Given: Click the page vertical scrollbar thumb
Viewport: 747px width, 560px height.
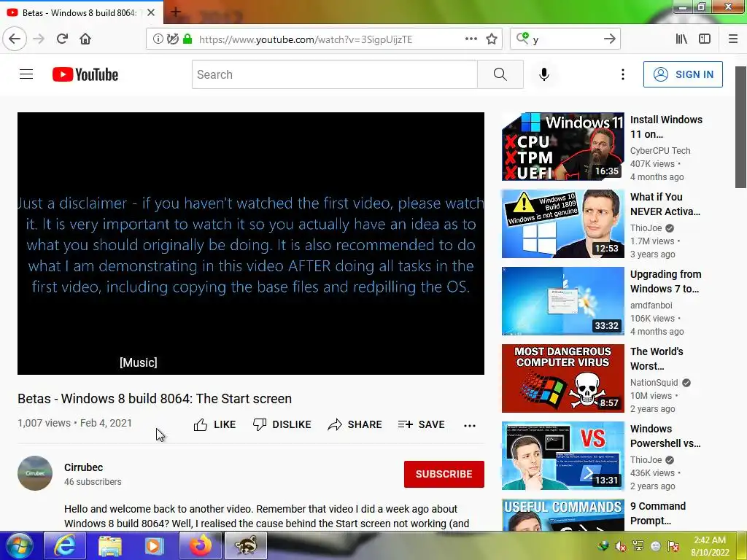Looking at the screenshot, I should (x=741, y=127).
